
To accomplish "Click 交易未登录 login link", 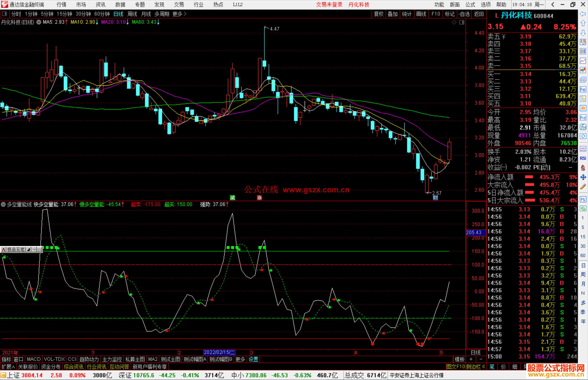I will [x=329, y=5].
